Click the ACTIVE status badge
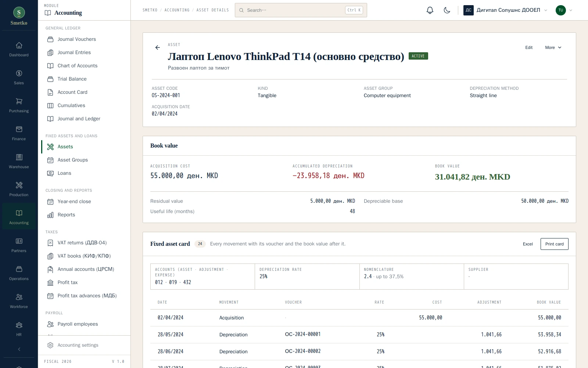 tap(418, 56)
